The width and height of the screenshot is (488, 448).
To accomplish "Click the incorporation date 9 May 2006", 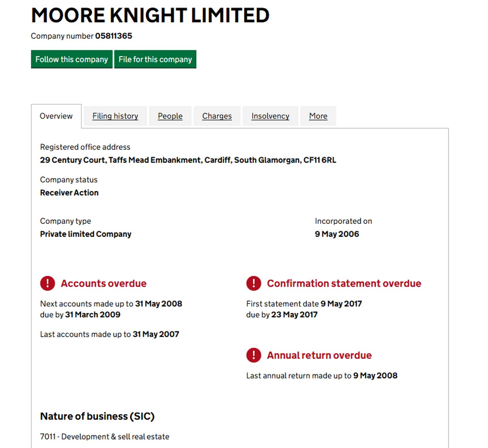I will tap(337, 234).
